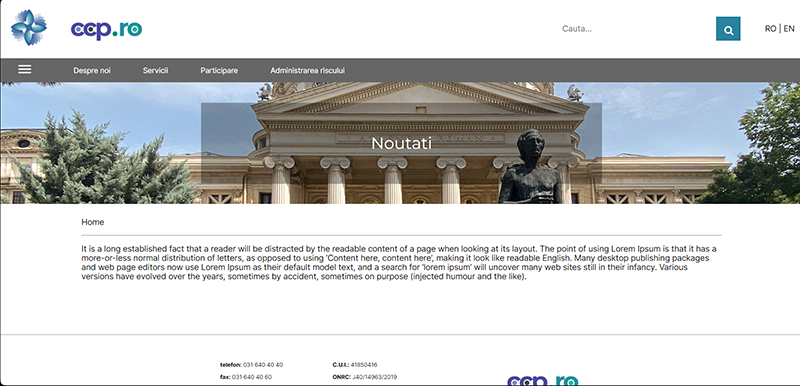The width and height of the screenshot is (800, 386).
Task: Open the Administrarea riscului menu
Action: pyautogui.click(x=307, y=70)
